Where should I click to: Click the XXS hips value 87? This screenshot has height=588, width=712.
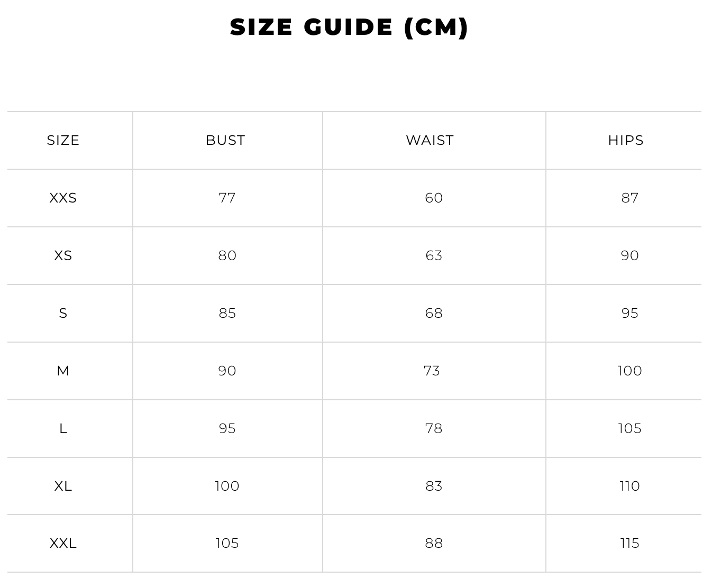629,198
